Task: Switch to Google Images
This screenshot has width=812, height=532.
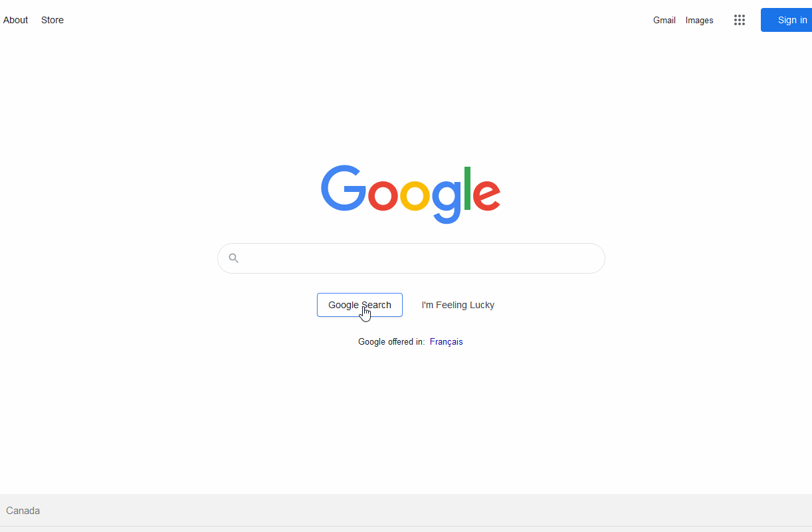Action: click(x=700, y=20)
